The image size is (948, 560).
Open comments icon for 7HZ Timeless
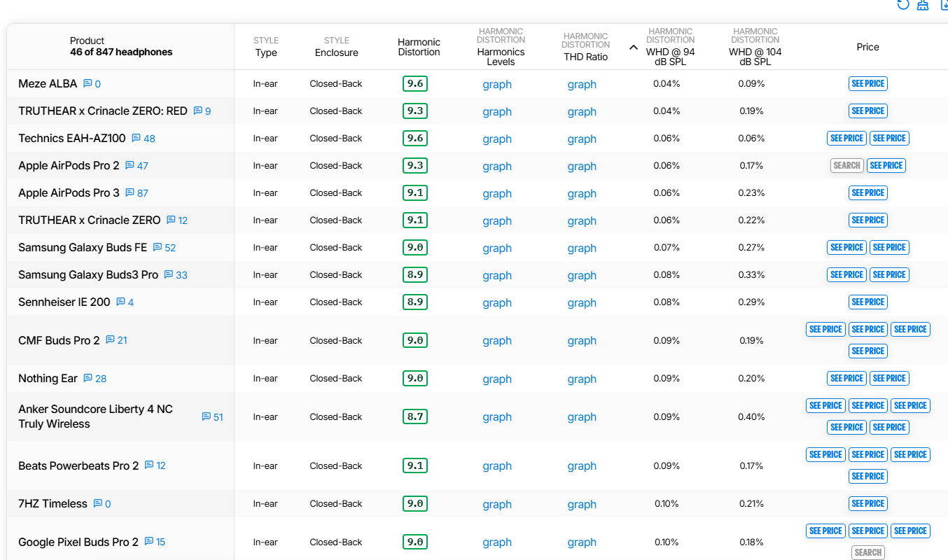(x=98, y=504)
